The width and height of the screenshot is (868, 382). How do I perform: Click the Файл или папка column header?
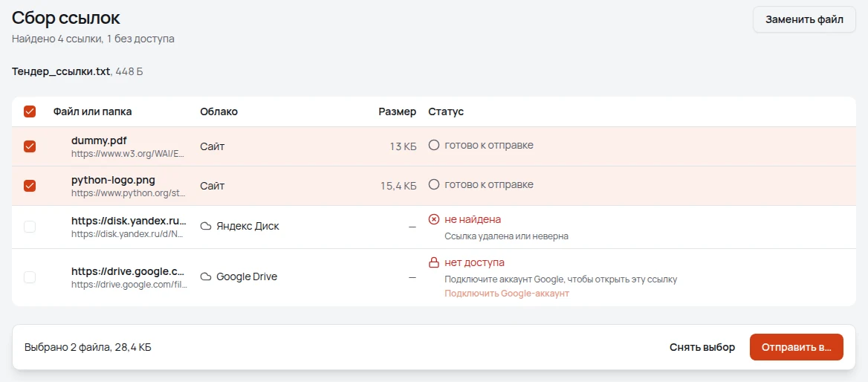92,111
